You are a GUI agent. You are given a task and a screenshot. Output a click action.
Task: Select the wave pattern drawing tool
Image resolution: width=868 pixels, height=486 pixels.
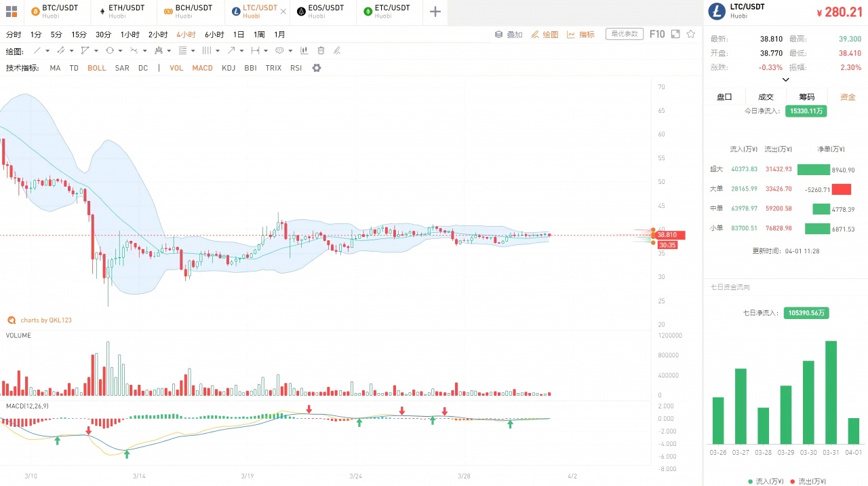(134, 50)
